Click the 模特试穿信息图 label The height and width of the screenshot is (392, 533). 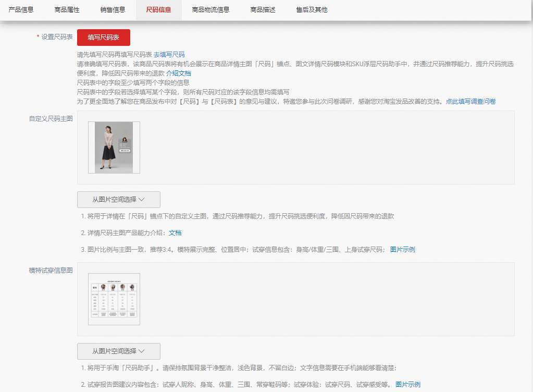[51, 271]
